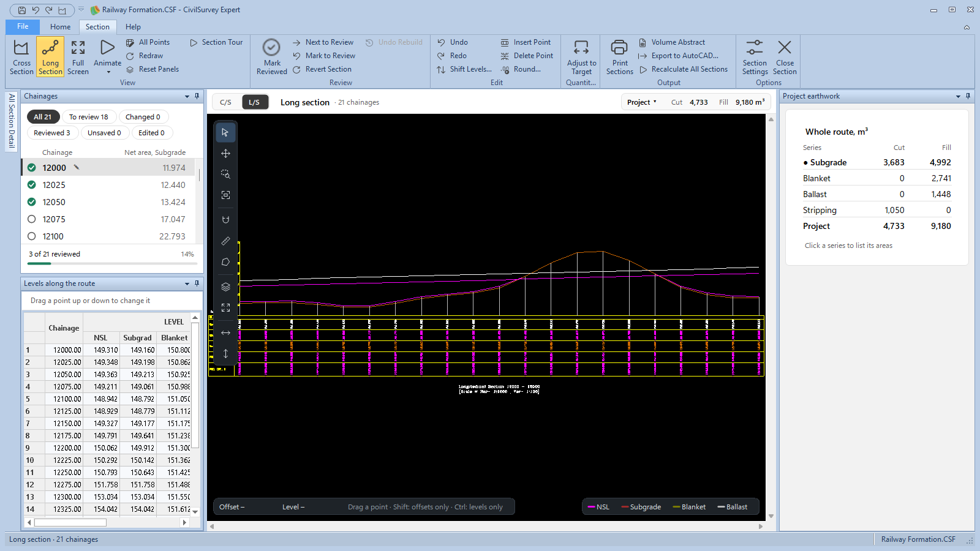
Task: Activate the zoom window tool
Action: [225, 174]
